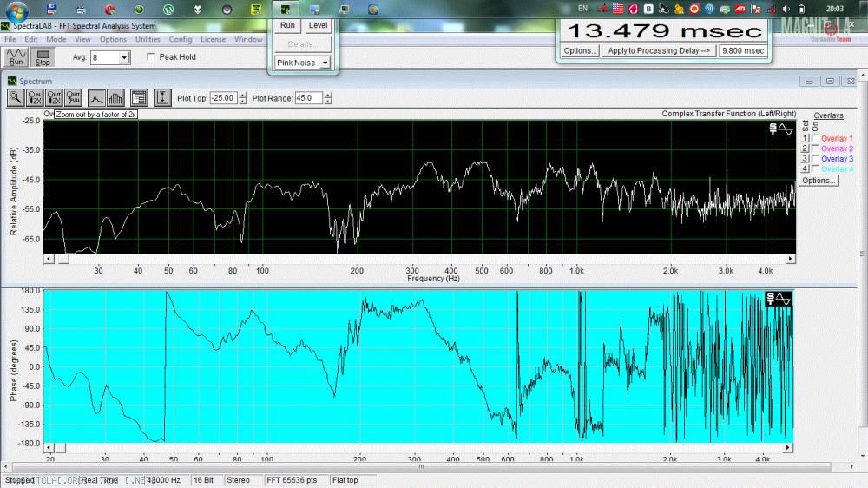Open the save floppy icon in taskbar

coord(51,9)
